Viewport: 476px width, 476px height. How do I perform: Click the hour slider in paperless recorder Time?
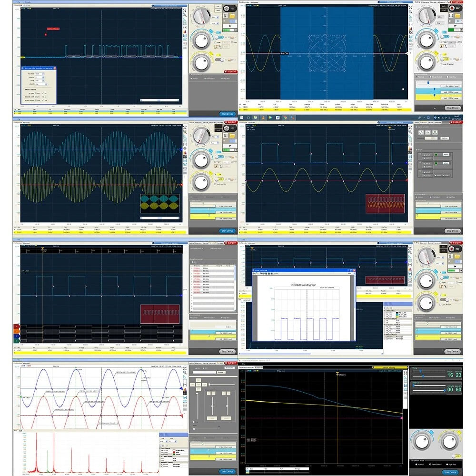(429, 371)
